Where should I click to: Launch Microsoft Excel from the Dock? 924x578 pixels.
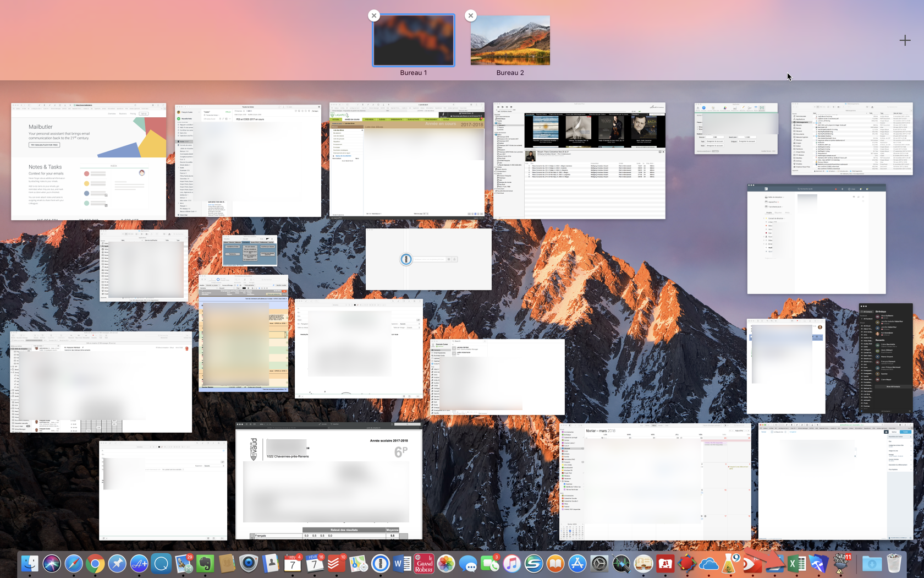[x=796, y=564]
